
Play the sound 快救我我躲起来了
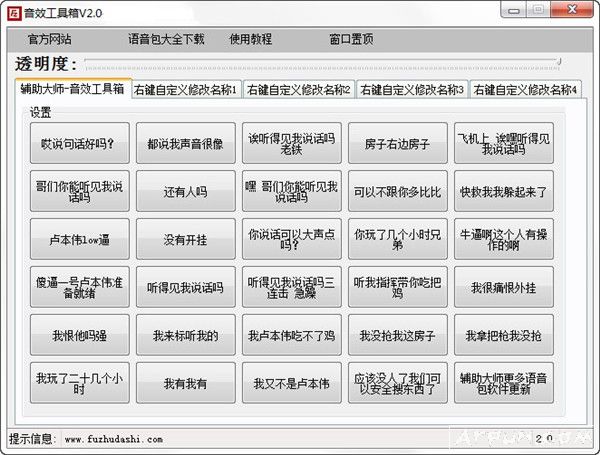point(504,191)
